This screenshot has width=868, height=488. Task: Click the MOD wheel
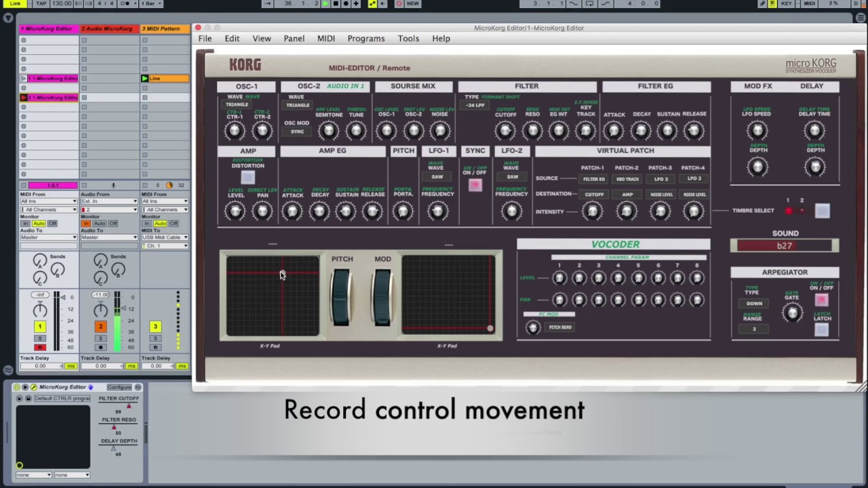point(382,297)
